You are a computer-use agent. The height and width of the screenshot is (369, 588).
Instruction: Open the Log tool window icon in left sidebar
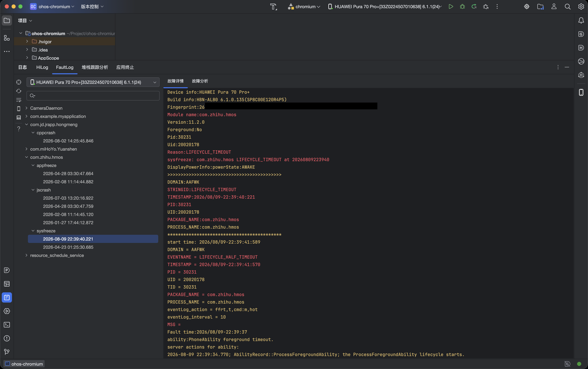pos(7,297)
